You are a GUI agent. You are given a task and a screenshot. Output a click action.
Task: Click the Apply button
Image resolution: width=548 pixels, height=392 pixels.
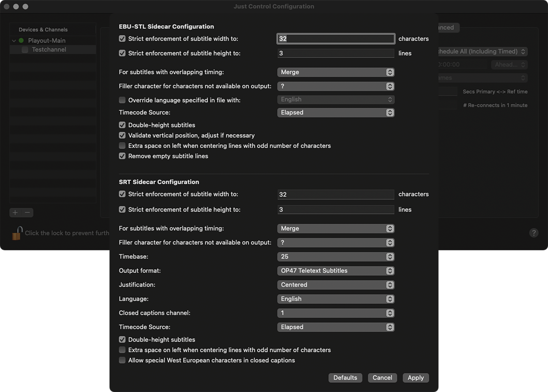(416, 378)
